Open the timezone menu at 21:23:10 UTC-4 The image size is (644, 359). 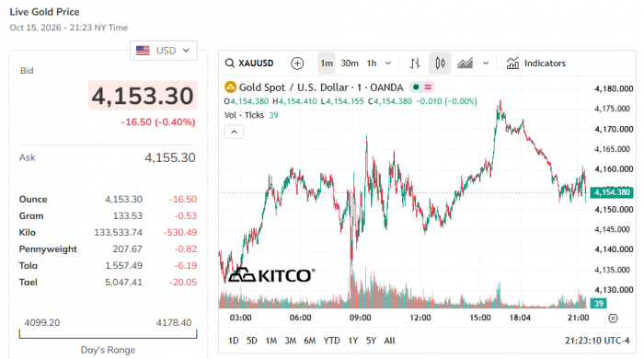click(x=597, y=341)
